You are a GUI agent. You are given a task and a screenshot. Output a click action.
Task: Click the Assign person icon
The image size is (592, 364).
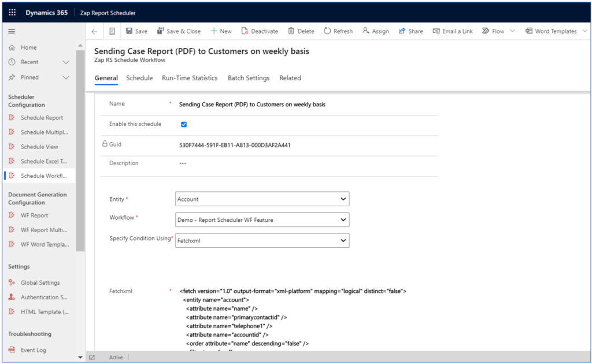pos(365,31)
